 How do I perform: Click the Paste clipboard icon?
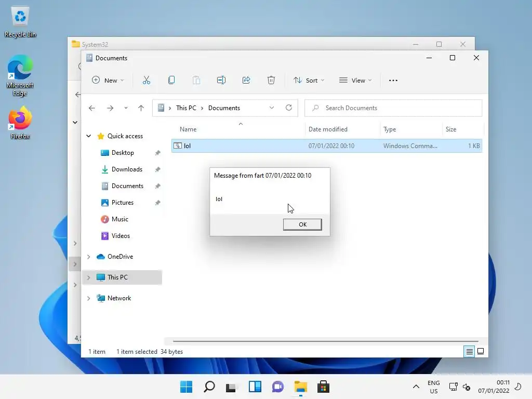196,81
